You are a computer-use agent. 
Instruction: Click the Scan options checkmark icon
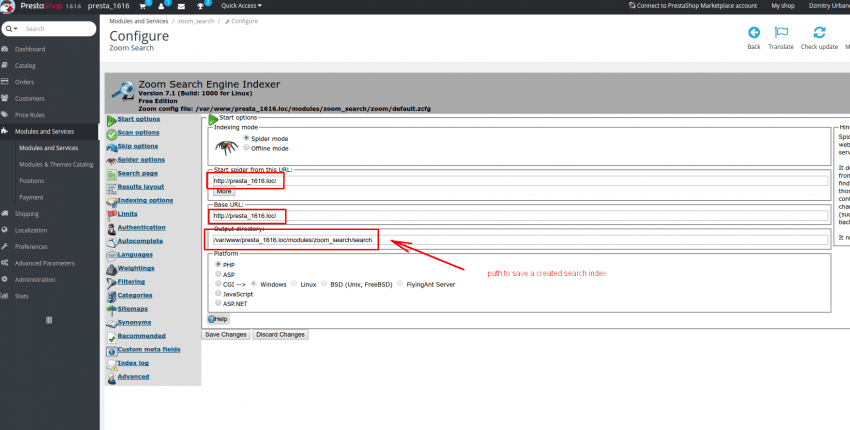coord(112,134)
